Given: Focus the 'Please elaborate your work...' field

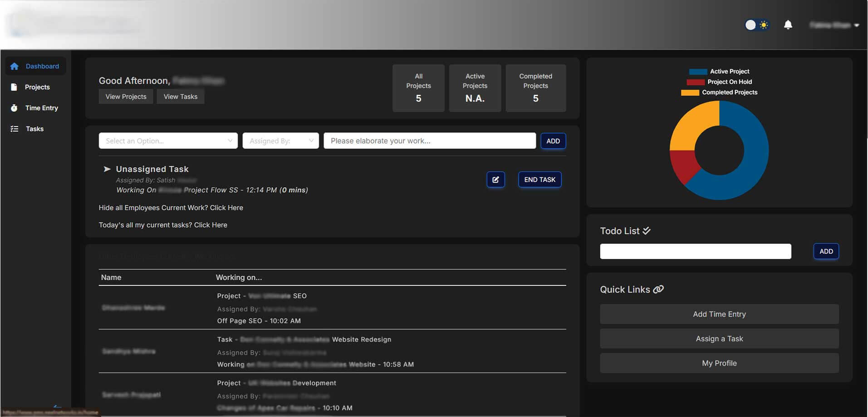Looking at the screenshot, I should tap(430, 141).
